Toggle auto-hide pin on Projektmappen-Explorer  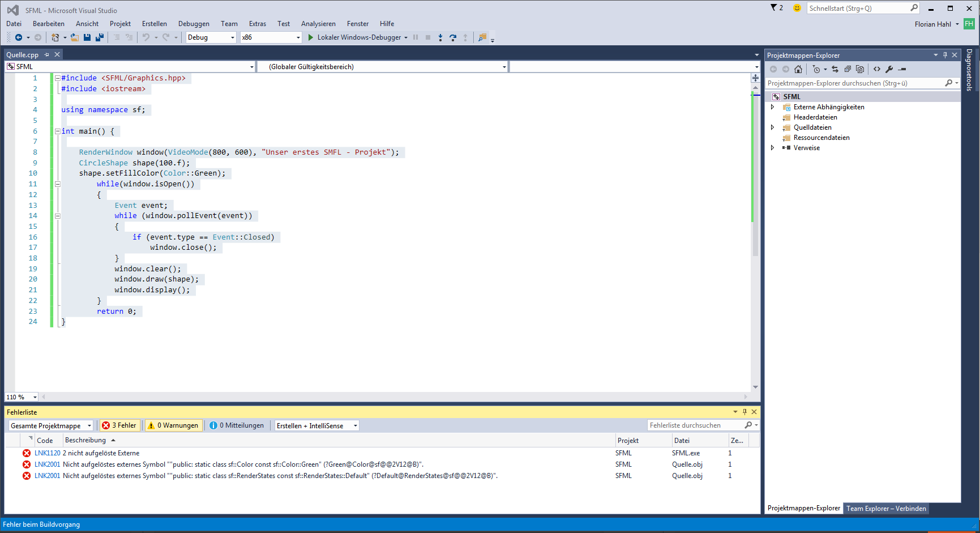click(x=945, y=55)
